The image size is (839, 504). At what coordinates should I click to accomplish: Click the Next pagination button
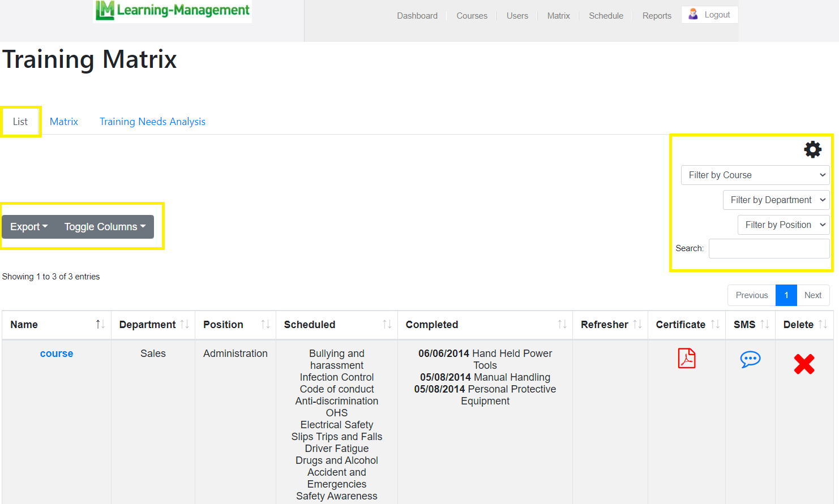click(x=812, y=295)
